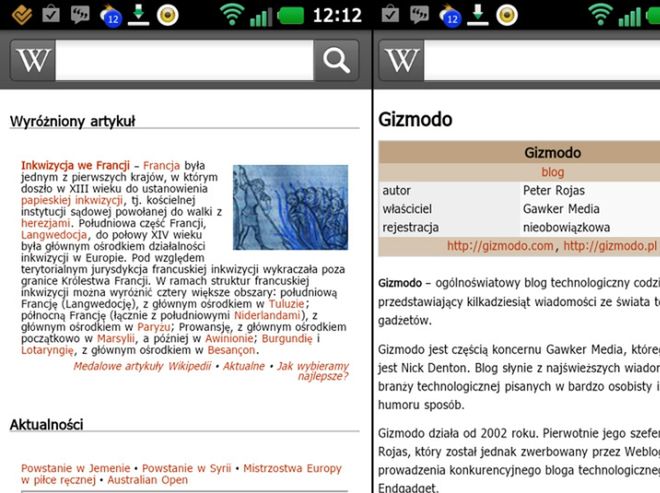Screen dimensions: 660x493
Task: Open the http://gizmodo.pl link
Action: pyautogui.click(x=610, y=246)
